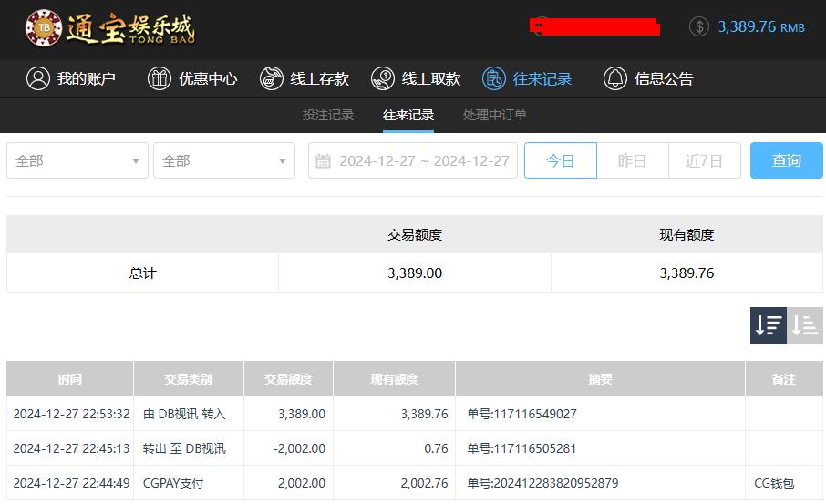Viewport: 826px width, 504px height.
Task: Click time 2024-12-27 22:44:49
Action: pos(71,483)
